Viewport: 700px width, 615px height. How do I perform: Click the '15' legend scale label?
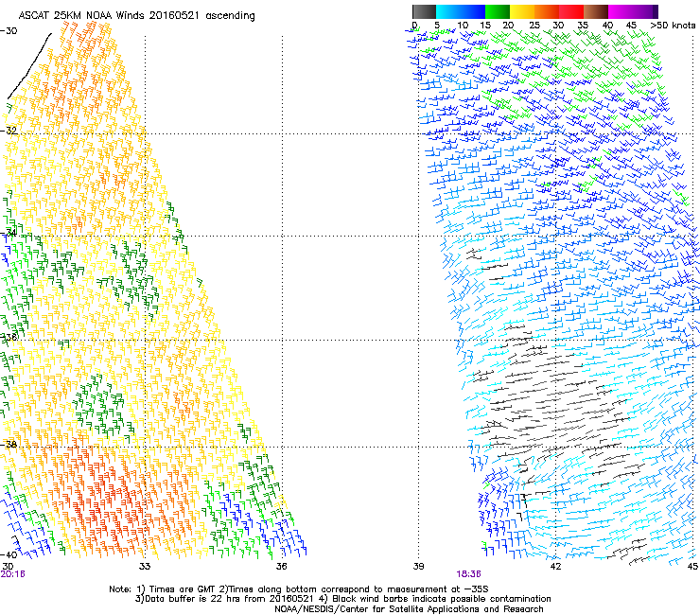[485, 25]
